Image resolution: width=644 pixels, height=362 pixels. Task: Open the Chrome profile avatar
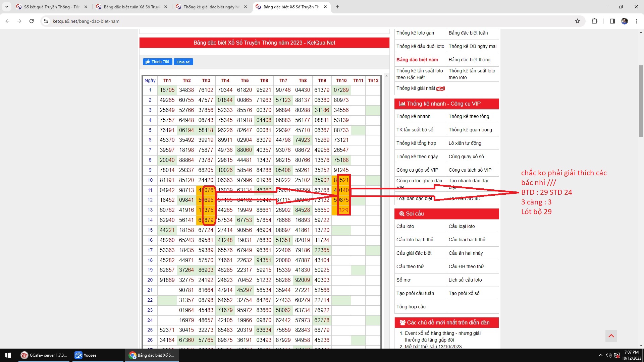coord(624,21)
